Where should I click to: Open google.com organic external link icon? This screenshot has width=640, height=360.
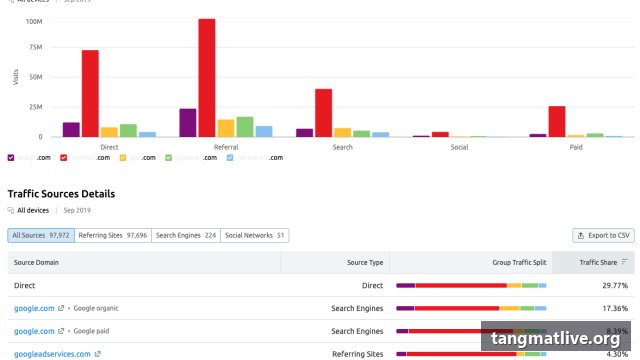[61, 308]
